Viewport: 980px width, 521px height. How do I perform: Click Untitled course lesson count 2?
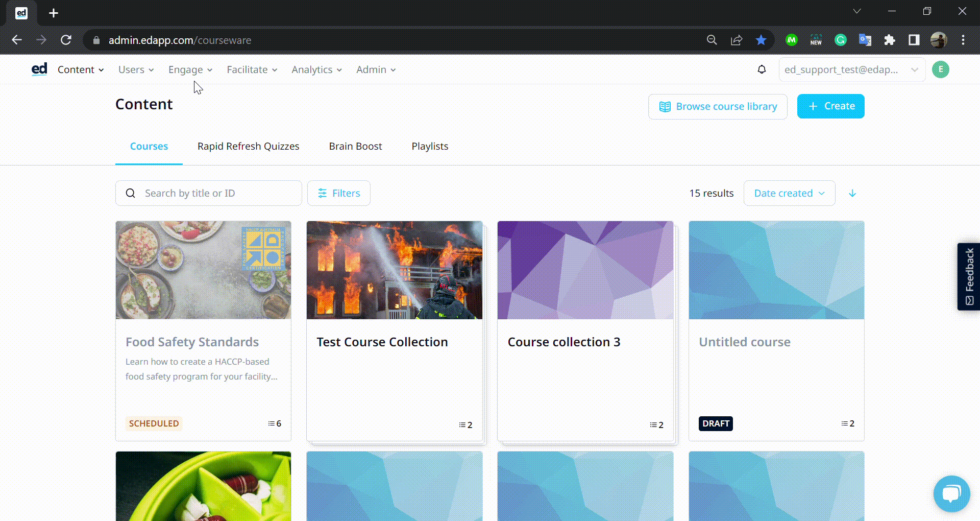tap(848, 423)
